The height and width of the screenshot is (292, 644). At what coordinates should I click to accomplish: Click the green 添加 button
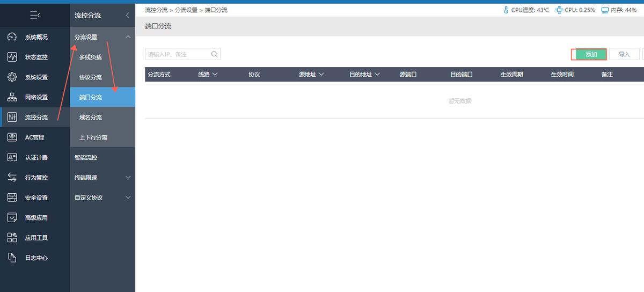pos(591,54)
